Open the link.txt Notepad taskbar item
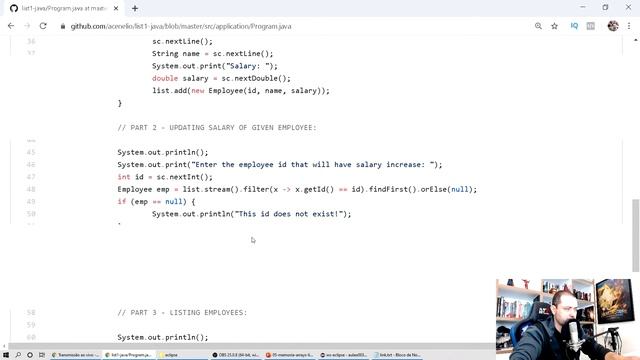This screenshot has height=360, width=640. [397, 355]
